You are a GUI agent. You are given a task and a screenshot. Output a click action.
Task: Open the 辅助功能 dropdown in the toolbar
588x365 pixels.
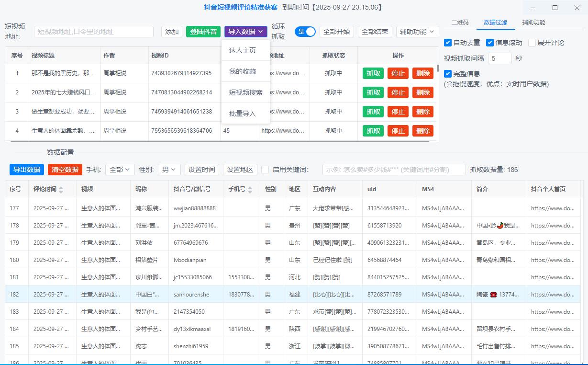click(418, 32)
